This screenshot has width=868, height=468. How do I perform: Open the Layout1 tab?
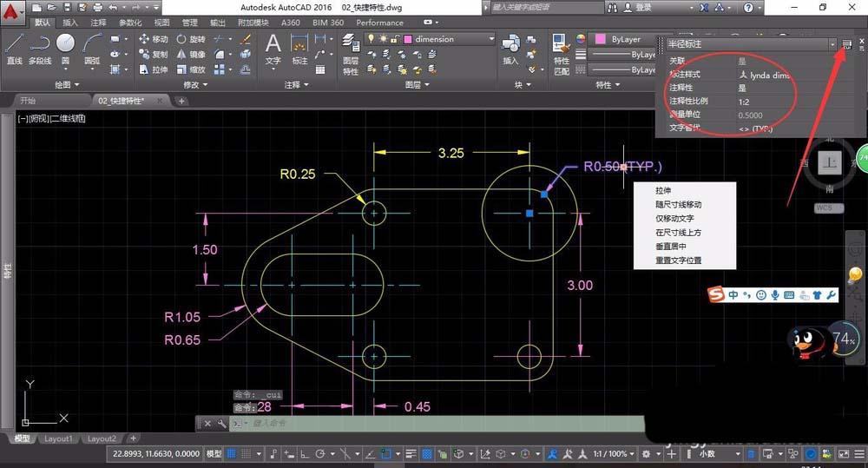coord(59,439)
